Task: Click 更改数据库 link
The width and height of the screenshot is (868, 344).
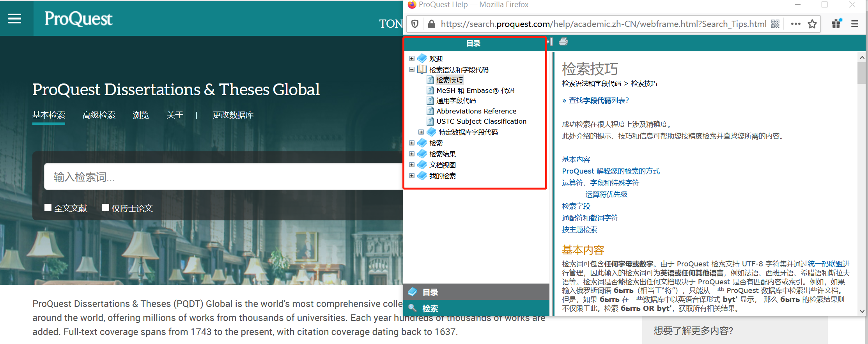Action: 233,115
